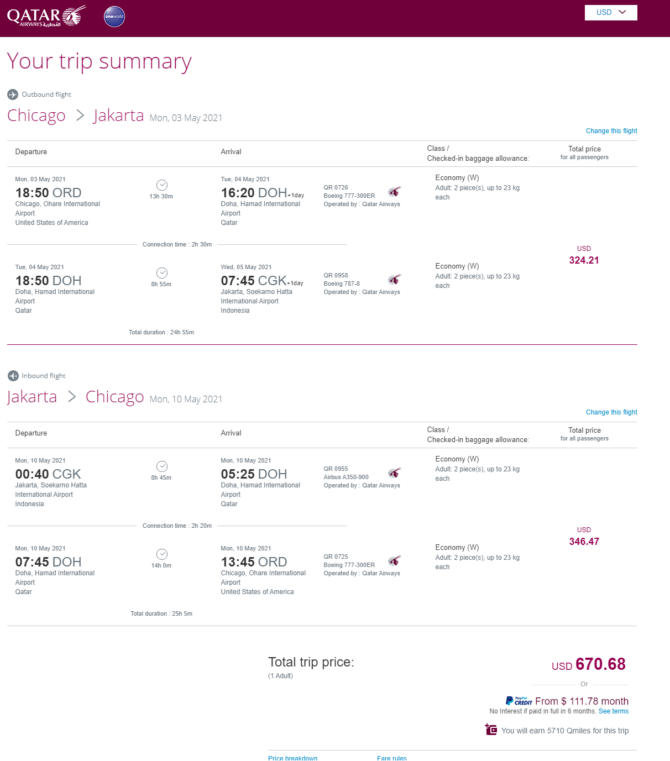Open the Fare rules link
The width and height of the screenshot is (670, 761).
(392, 758)
